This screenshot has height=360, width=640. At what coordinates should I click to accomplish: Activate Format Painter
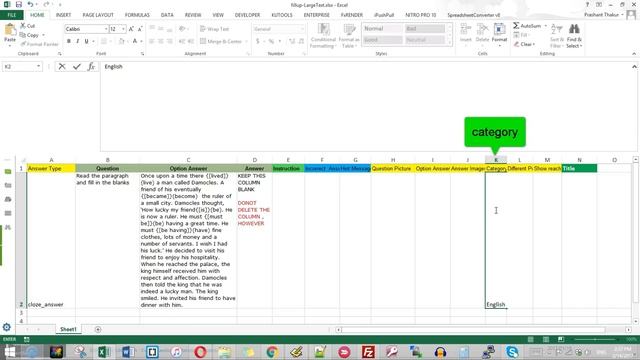[40, 44]
